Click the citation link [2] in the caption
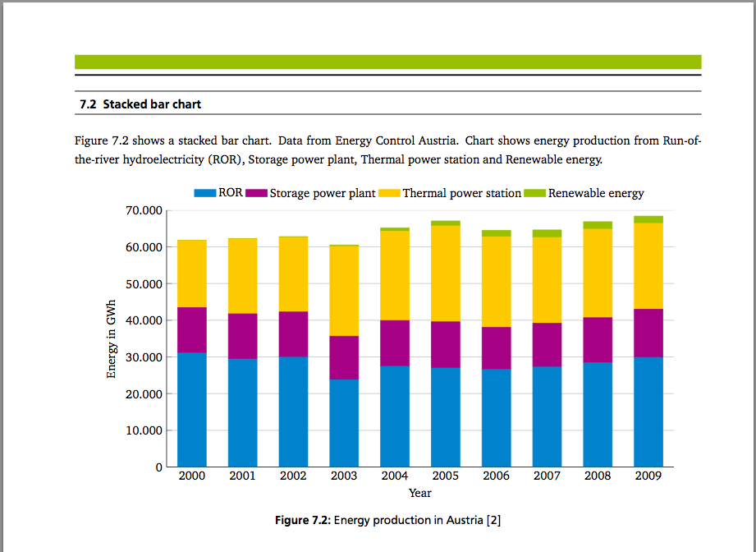Screen dimensions: 756x552 pyautogui.click(x=492, y=520)
